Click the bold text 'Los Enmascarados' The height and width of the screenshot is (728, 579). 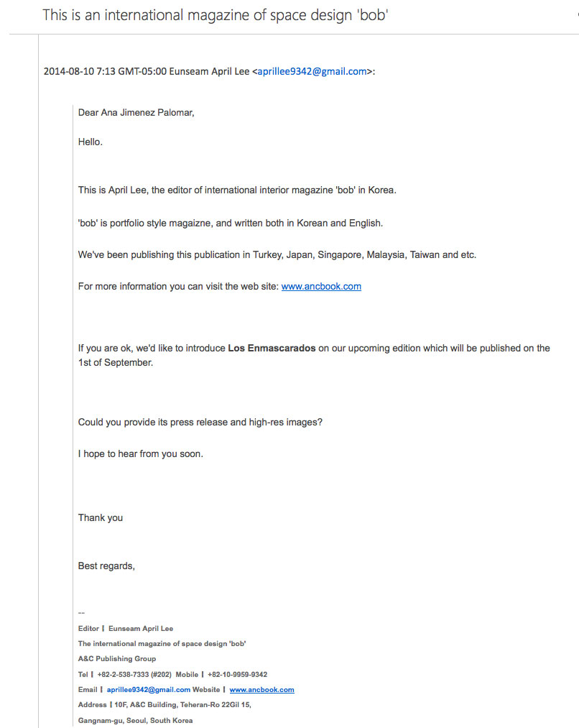coord(272,349)
